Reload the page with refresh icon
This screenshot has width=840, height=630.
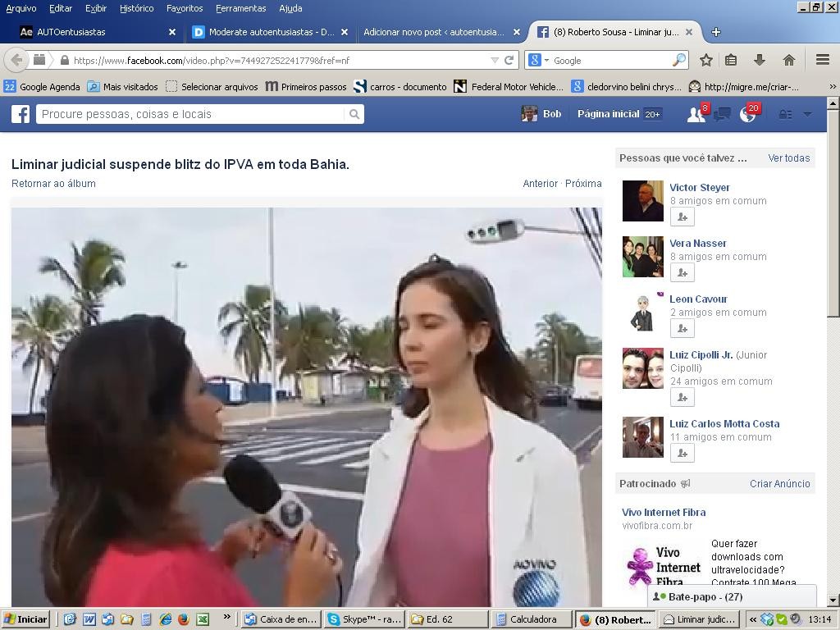coord(509,60)
